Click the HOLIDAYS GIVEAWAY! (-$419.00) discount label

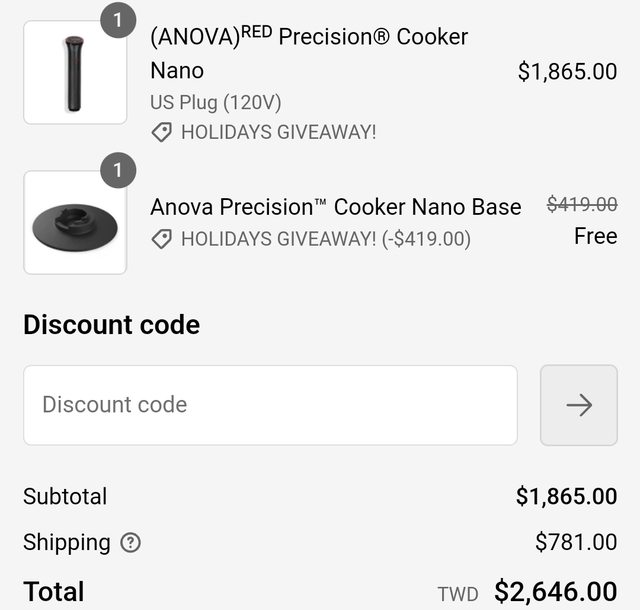[325, 239]
